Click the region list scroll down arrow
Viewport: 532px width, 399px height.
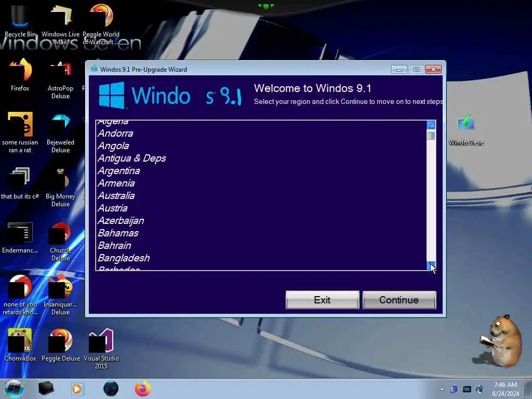431,265
